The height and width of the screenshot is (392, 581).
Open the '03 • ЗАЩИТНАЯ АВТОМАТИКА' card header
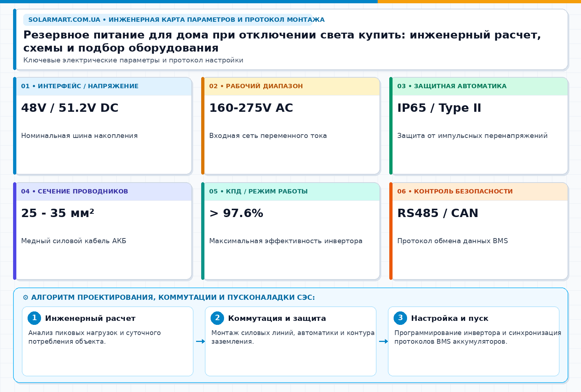coord(480,86)
